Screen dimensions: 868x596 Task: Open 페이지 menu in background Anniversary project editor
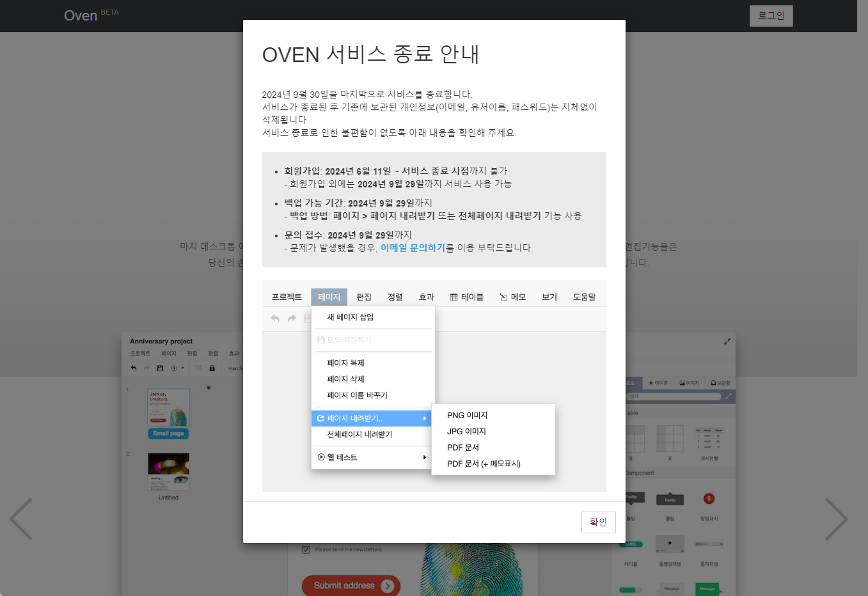point(169,353)
